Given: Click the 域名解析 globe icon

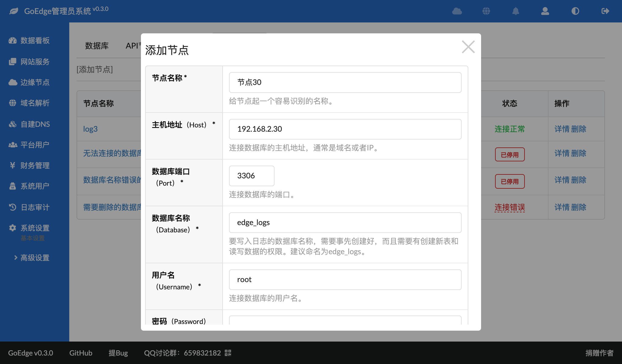Looking at the screenshot, I should coord(12,103).
